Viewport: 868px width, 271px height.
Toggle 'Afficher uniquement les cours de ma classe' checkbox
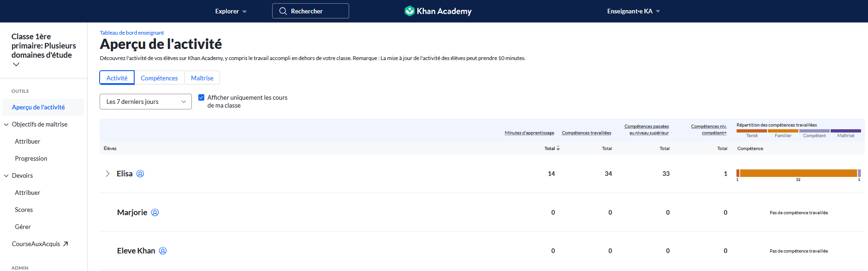pos(201,97)
